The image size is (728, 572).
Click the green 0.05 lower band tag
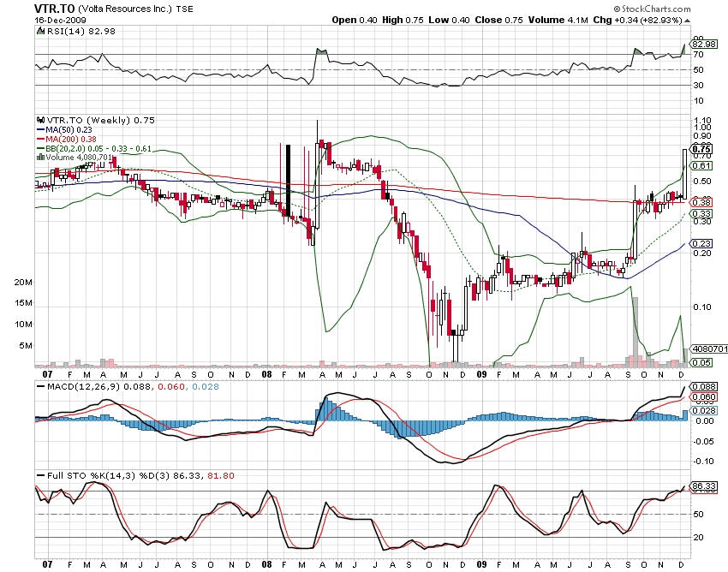pos(701,362)
